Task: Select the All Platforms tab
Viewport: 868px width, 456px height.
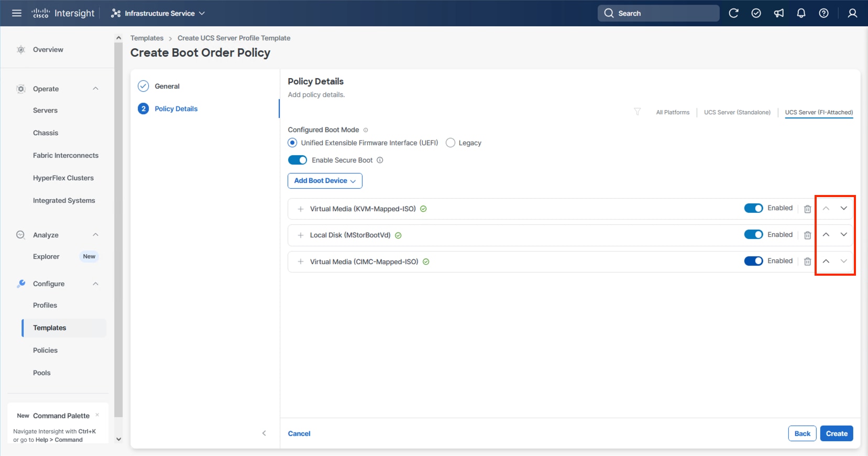Action: [673, 112]
